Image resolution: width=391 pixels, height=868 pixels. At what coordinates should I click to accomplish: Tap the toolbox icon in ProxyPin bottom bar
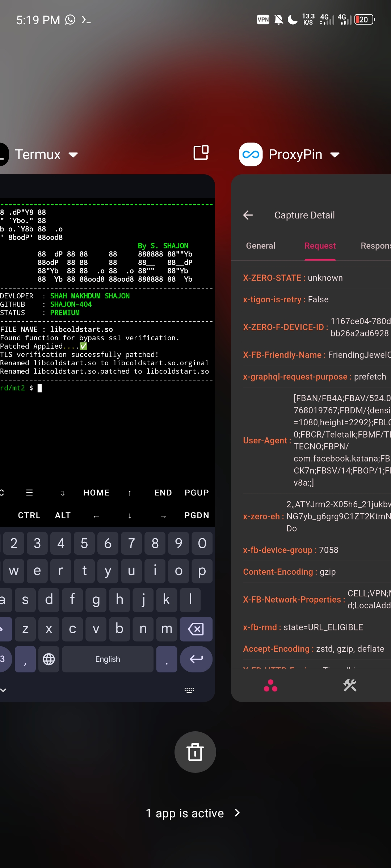click(x=350, y=685)
